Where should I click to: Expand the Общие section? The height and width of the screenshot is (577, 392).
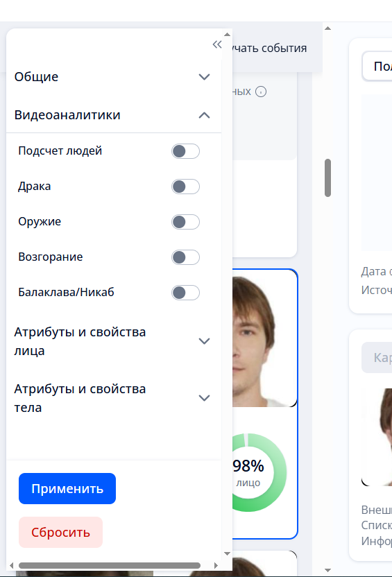pos(204,77)
